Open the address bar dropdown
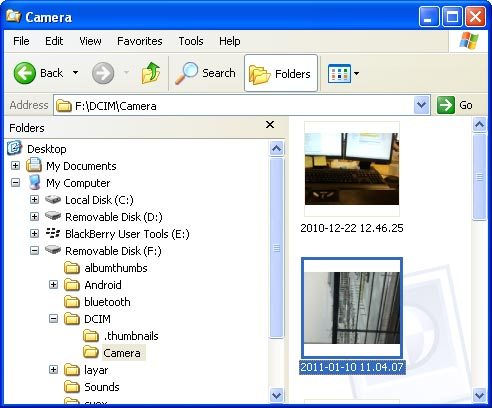 pyautogui.click(x=421, y=105)
